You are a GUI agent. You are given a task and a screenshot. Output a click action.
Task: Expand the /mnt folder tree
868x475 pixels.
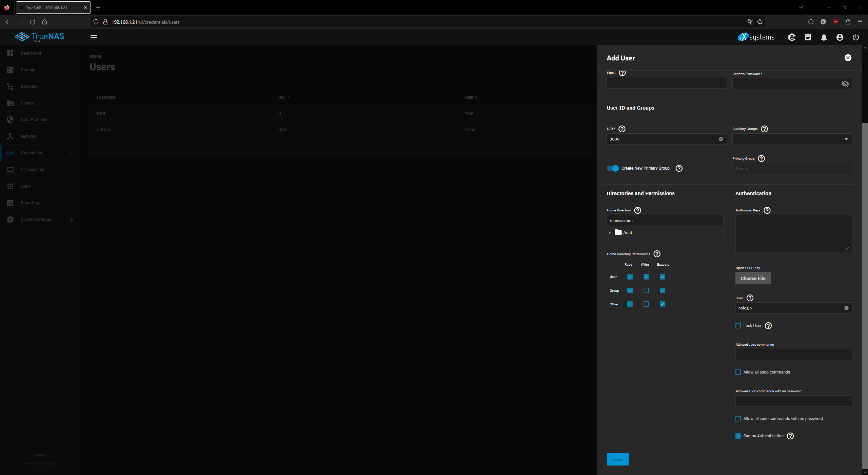coord(610,232)
